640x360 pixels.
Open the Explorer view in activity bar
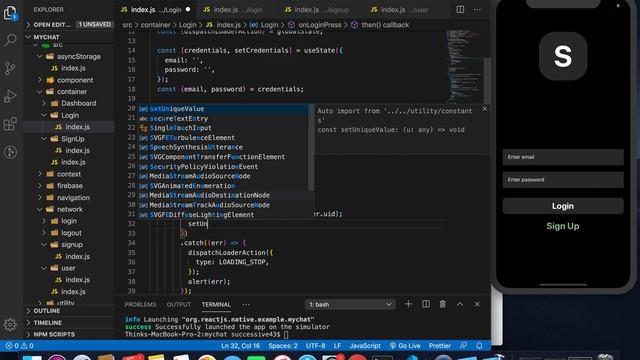pos(10,13)
